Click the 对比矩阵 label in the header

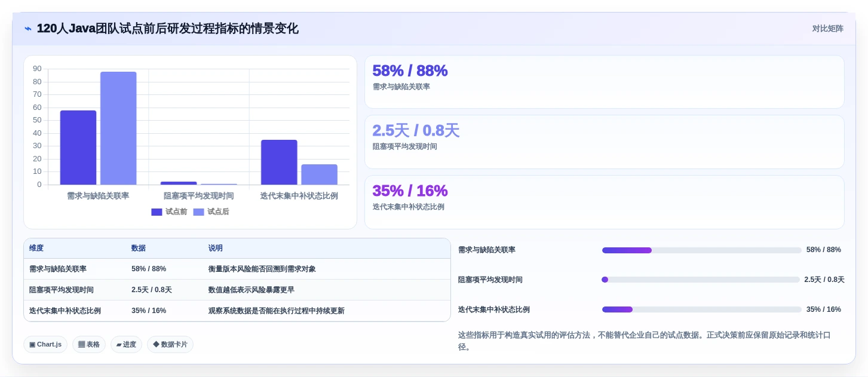pos(827,29)
